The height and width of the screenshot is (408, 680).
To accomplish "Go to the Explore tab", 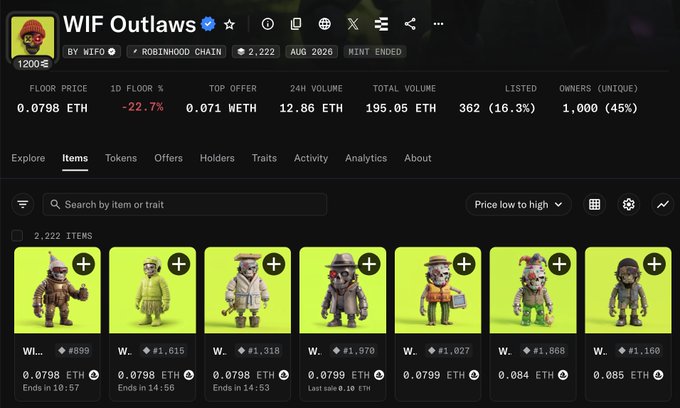I will 28,158.
